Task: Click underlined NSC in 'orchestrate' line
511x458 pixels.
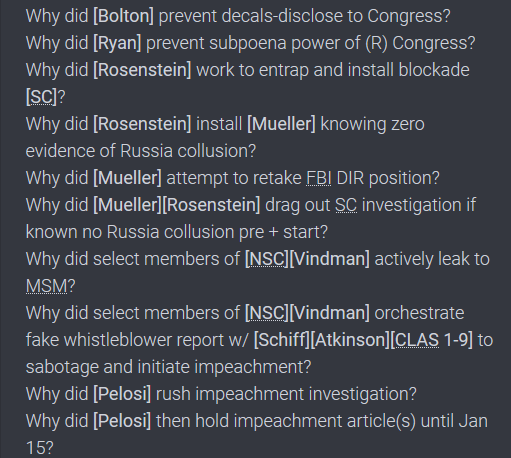Action: pos(267,313)
